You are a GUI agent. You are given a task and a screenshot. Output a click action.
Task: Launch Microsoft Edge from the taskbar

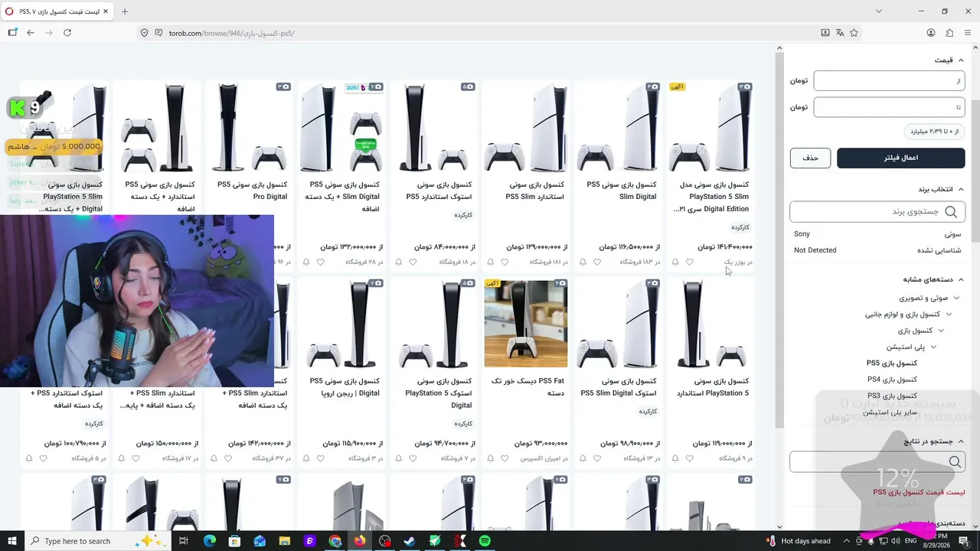click(x=210, y=541)
